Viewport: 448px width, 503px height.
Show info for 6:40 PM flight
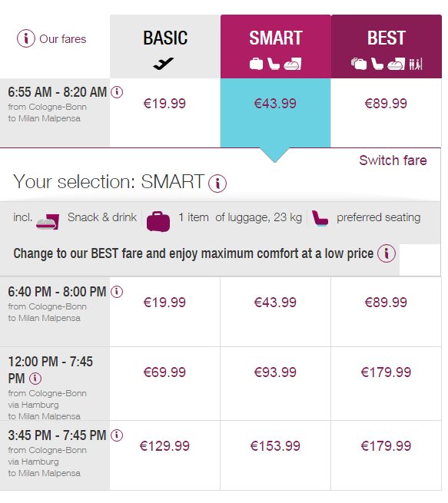click(117, 292)
